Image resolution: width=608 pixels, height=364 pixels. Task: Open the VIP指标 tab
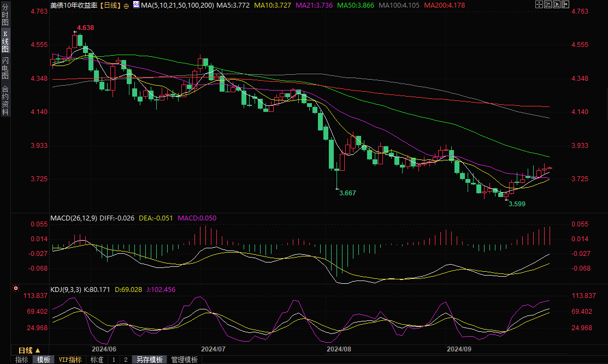[70, 360]
